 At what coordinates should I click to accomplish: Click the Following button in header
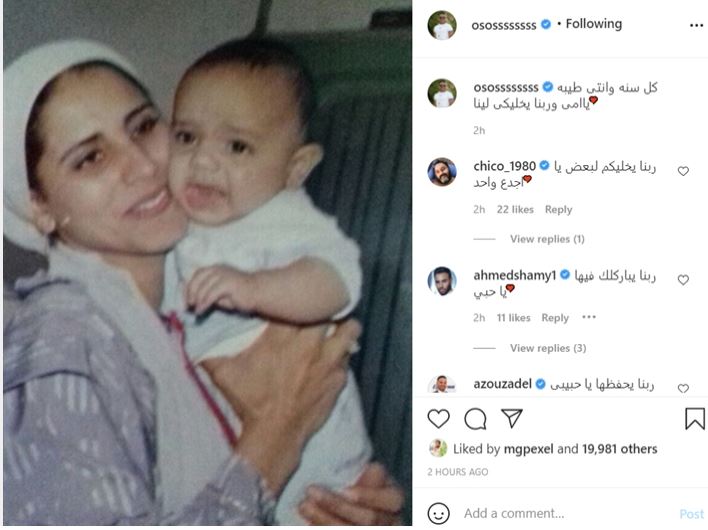[594, 23]
